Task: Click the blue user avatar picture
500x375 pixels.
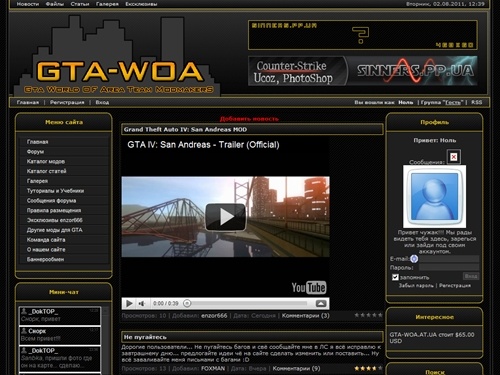Action: click(435, 197)
